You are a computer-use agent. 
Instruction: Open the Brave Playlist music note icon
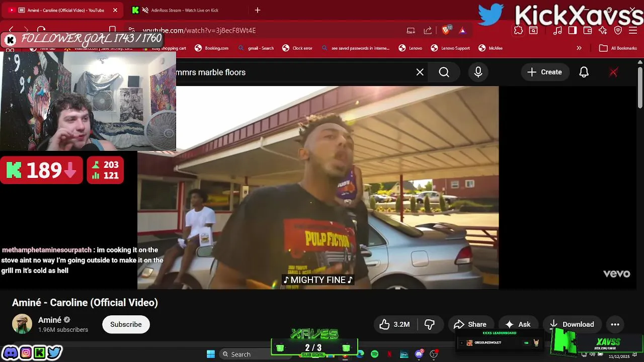(557, 30)
